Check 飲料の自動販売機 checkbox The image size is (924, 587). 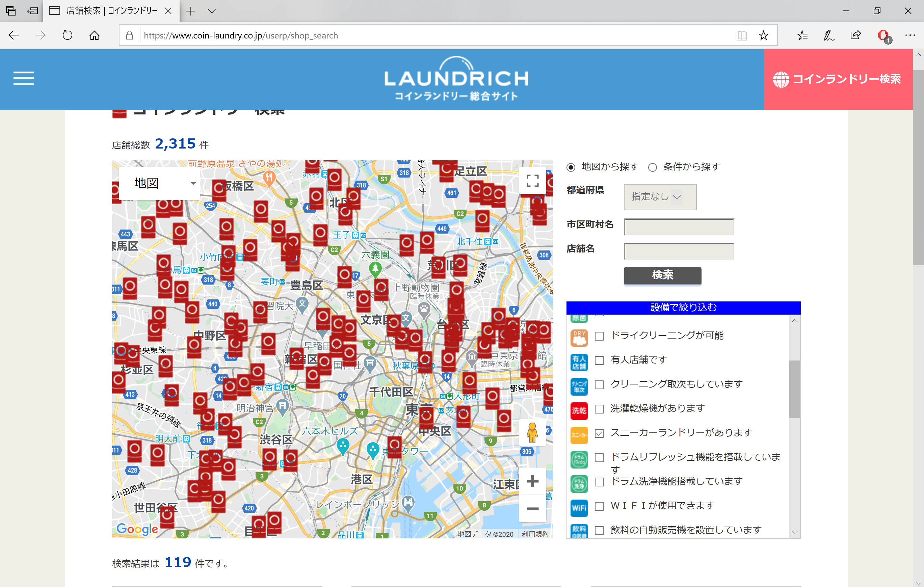coord(599,531)
